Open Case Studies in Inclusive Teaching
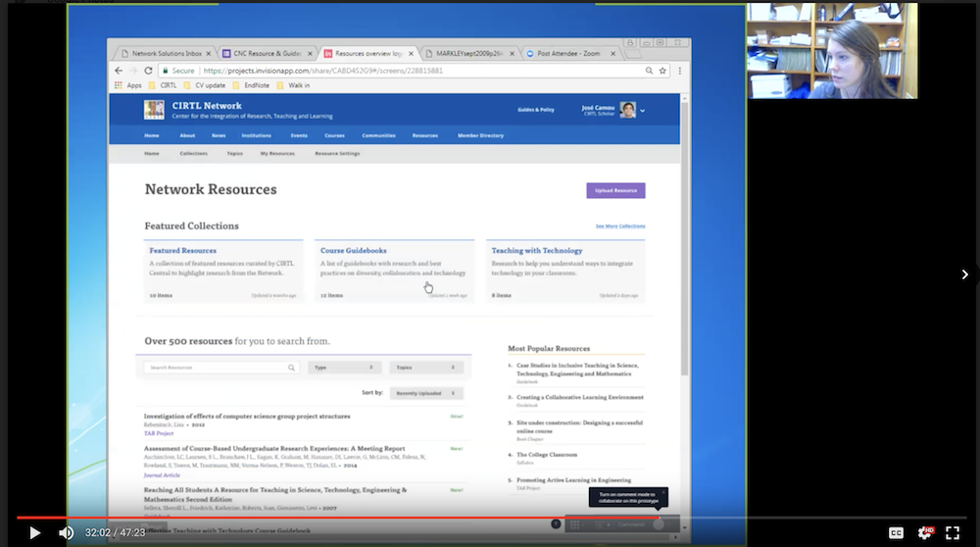The height and width of the screenshot is (547, 980). (x=577, y=370)
